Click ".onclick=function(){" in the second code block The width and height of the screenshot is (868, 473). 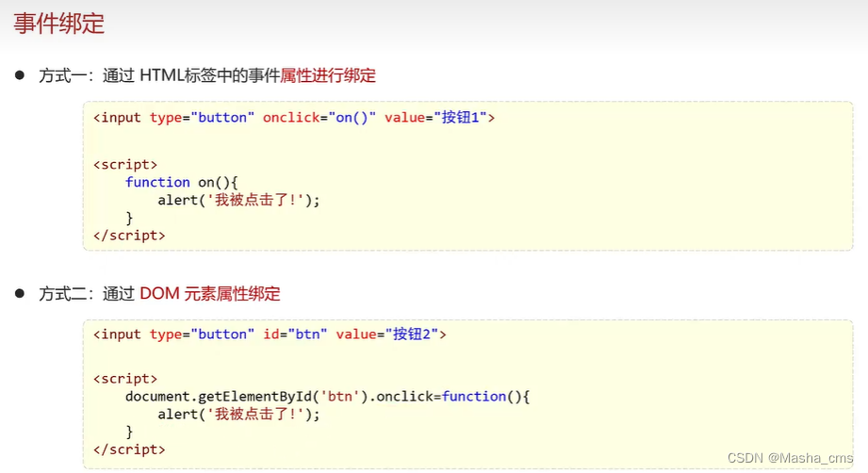449,397
